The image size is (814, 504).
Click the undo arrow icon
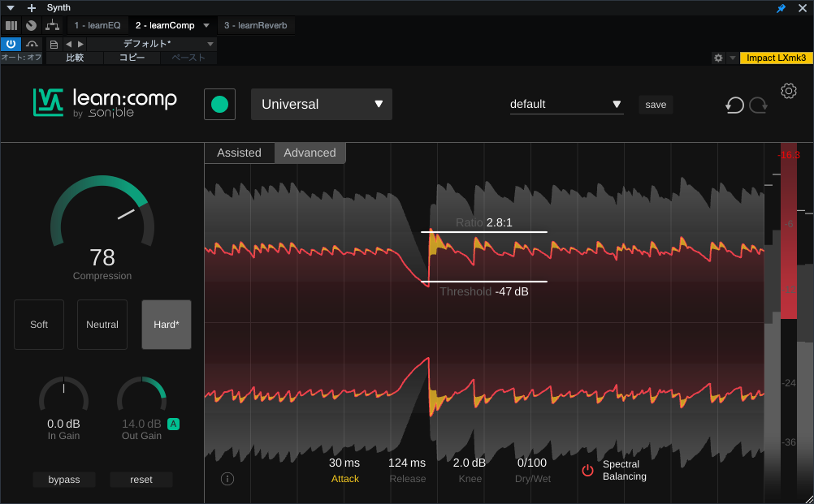click(734, 106)
